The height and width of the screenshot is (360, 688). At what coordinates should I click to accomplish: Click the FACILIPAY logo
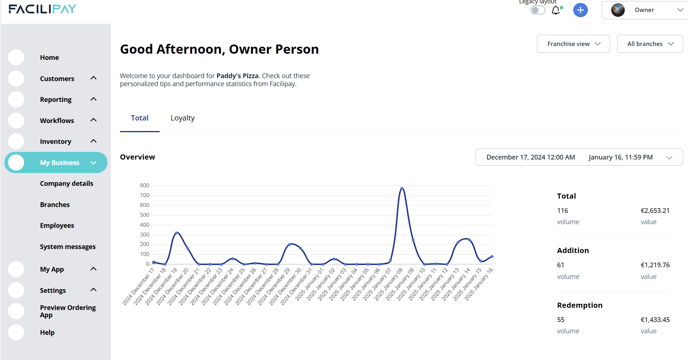tap(42, 9)
